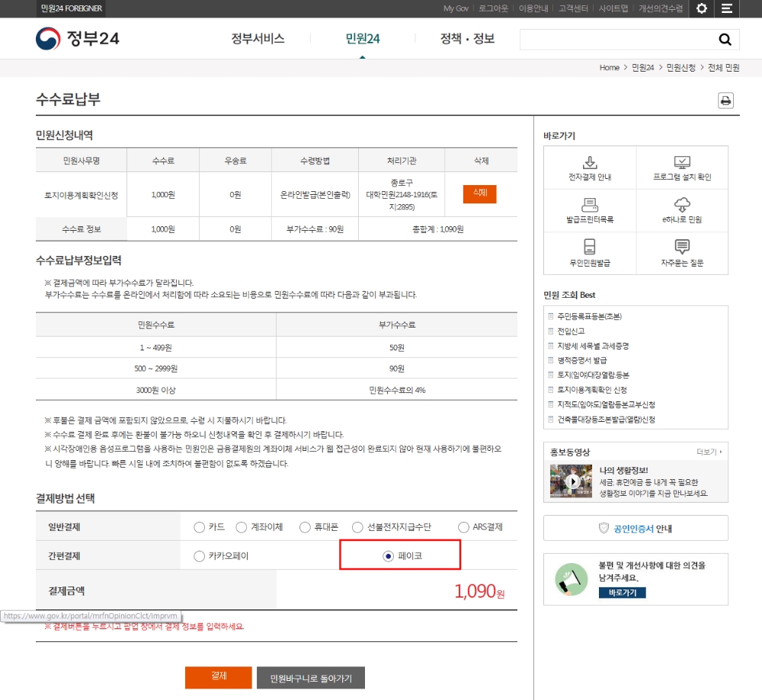The width and height of the screenshot is (762, 700).
Task: Click the search magnifier icon
Action: [x=725, y=40]
